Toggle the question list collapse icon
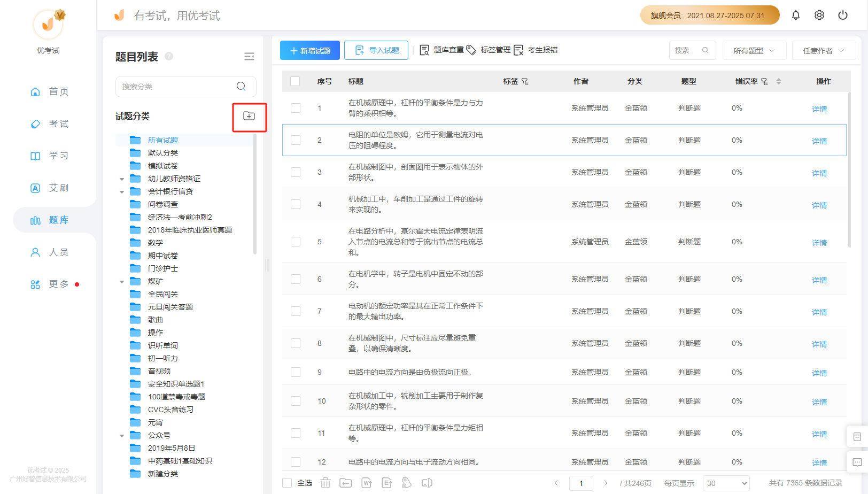 [249, 57]
